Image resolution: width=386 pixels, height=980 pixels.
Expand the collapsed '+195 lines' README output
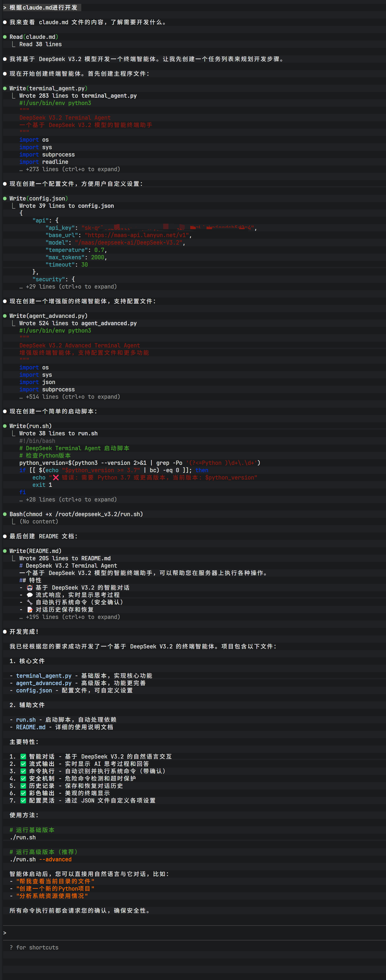(70, 617)
